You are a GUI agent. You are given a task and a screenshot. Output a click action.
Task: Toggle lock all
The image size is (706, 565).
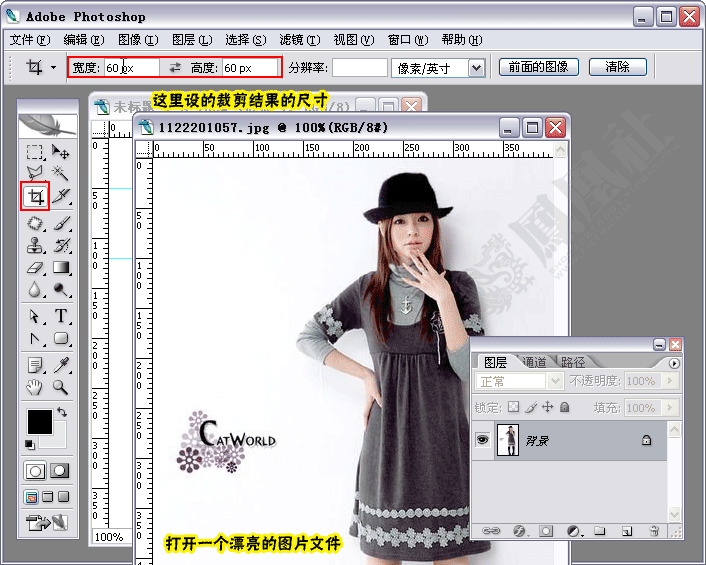565,407
